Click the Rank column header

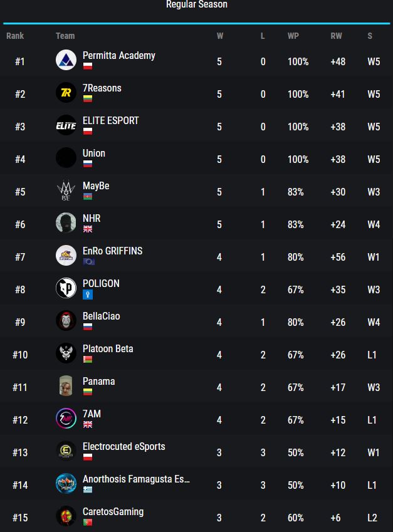15,36
